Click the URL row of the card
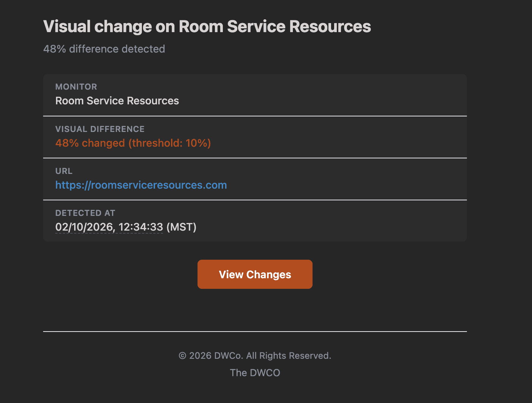532x403 pixels. pyautogui.click(x=255, y=179)
